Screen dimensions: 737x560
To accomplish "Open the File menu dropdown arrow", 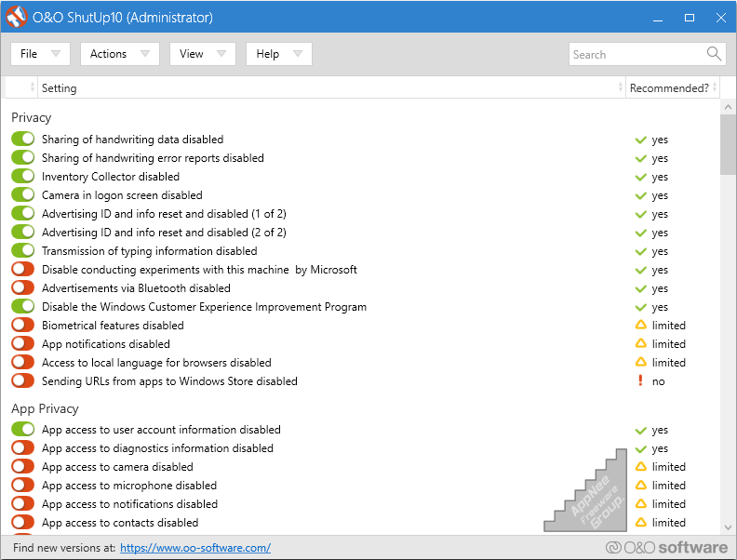I will coord(56,54).
